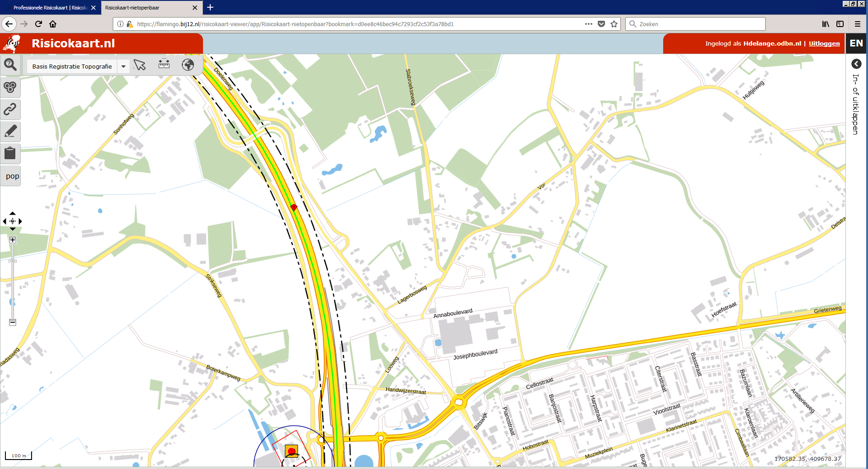The height and width of the screenshot is (469, 868).
Task: Click the Pocket save icon
Action: coord(601,24)
